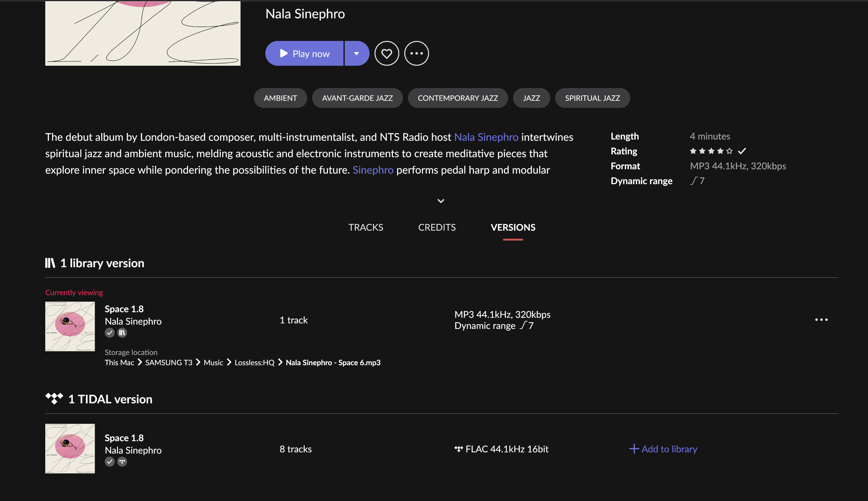Click the TIDAL badge under TIDAL version
Screen dimensions: 868x501
tap(122, 461)
